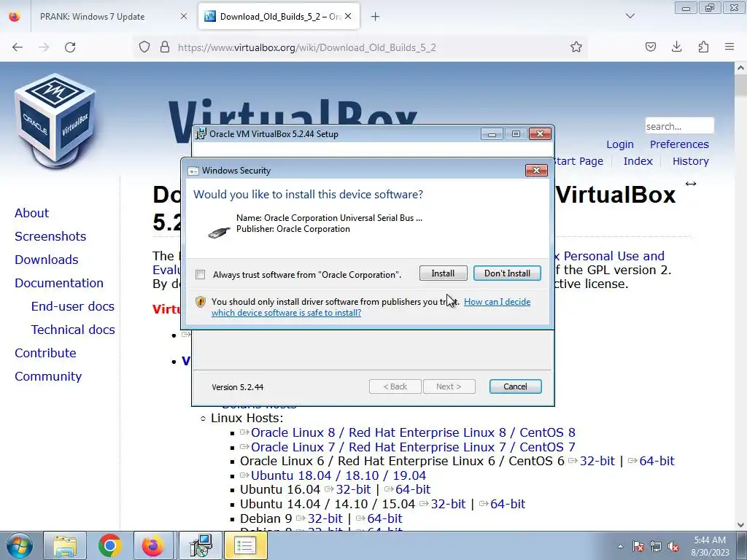Open the Firefox downloads panel

point(676,47)
